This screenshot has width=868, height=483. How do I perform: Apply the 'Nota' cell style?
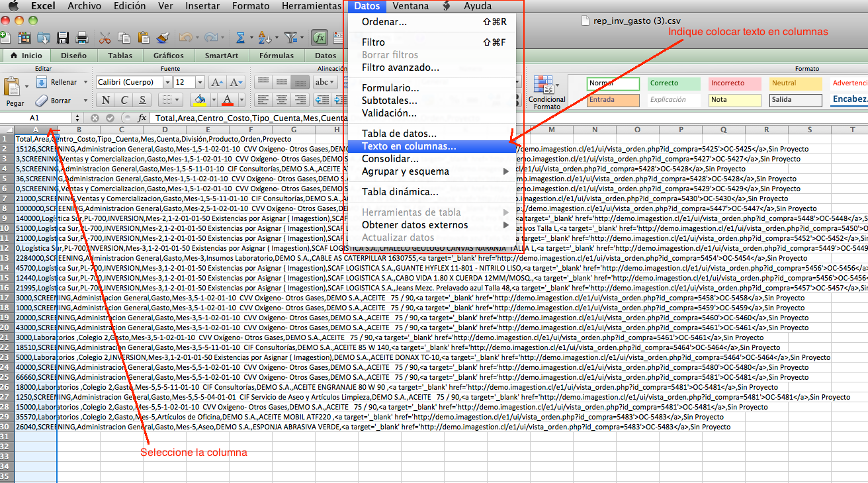pos(734,100)
